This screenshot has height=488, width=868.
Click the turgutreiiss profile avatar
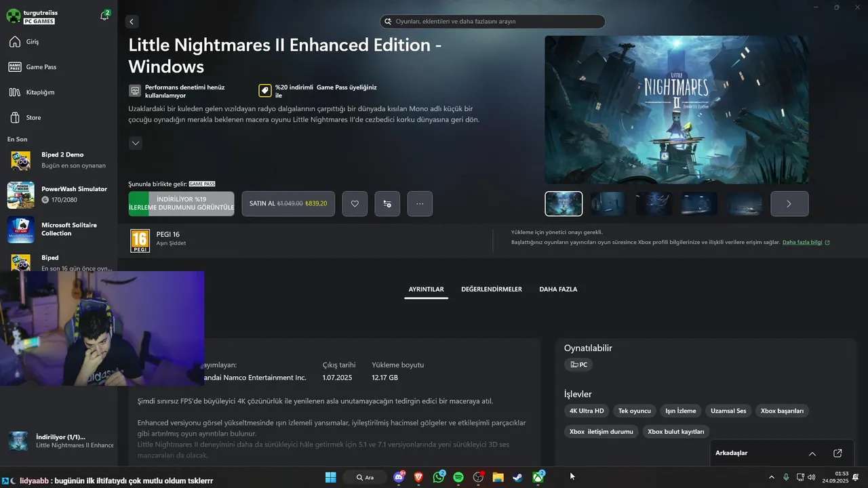[14, 16]
